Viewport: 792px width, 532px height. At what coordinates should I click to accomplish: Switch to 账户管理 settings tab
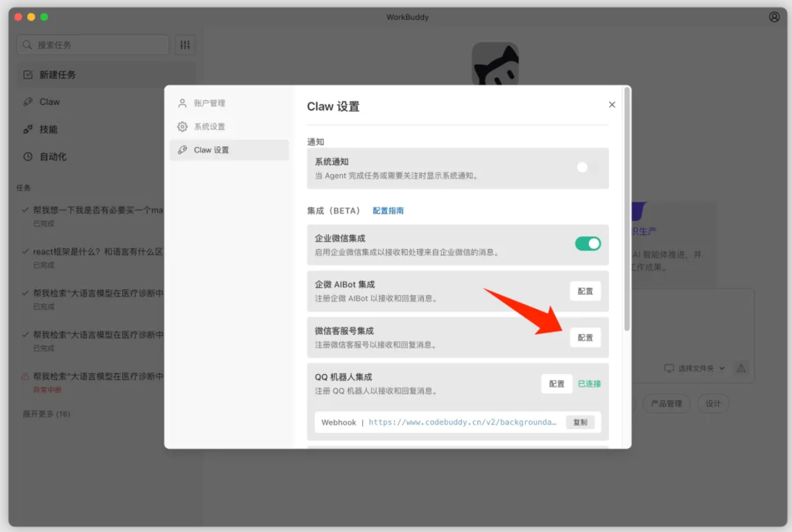pos(229,103)
